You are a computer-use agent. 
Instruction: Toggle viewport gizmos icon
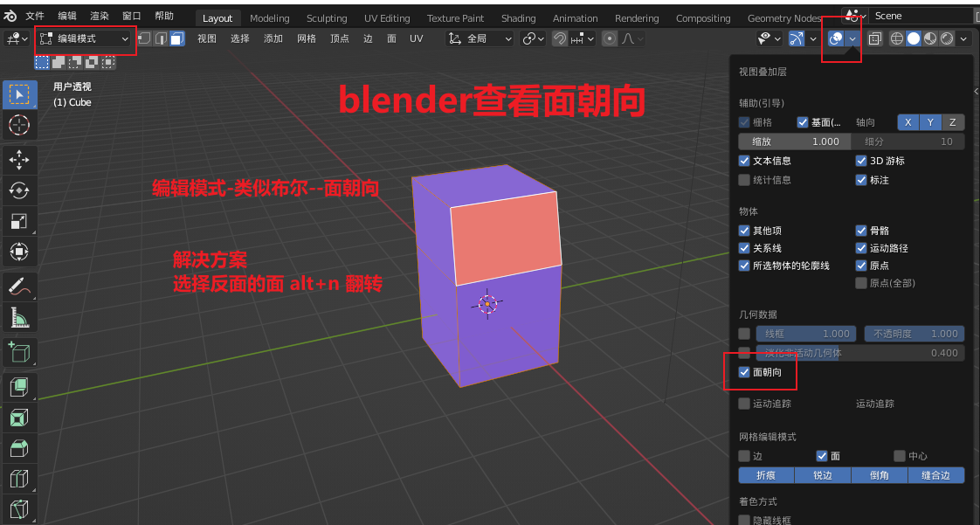click(x=797, y=38)
